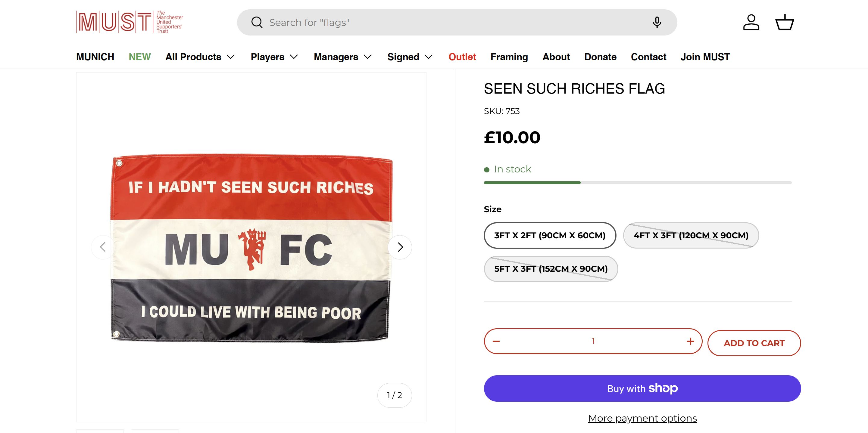Show previous product image arrow
This screenshot has width=868, height=433.
(103, 247)
